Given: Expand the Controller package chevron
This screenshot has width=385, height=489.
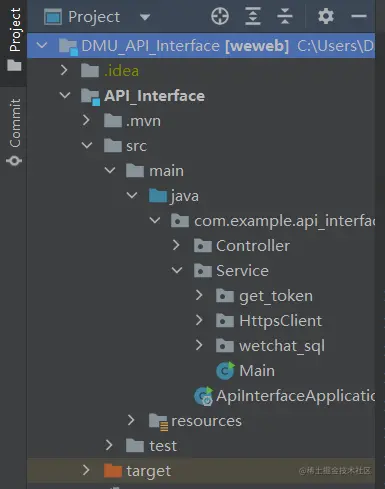Looking at the screenshot, I should tap(176, 245).
